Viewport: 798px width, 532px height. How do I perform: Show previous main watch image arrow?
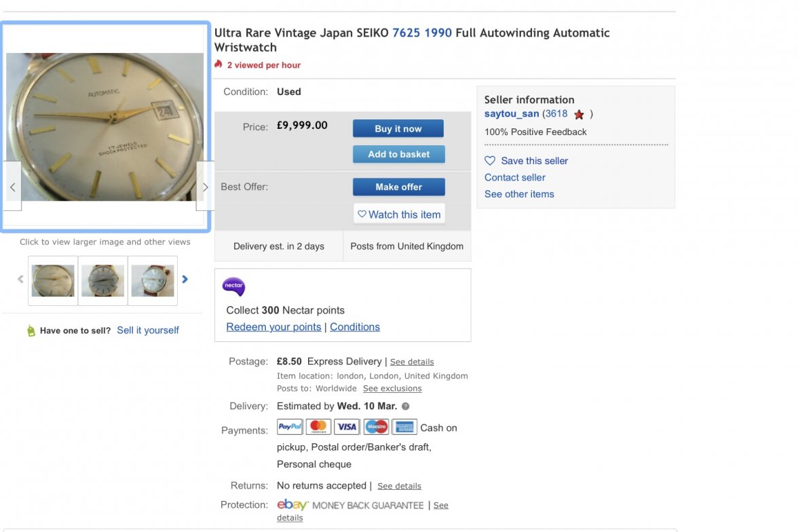[x=12, y=187]
